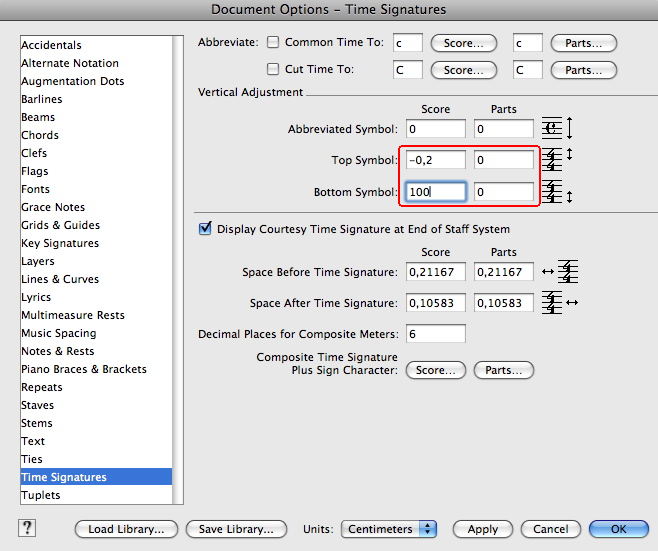Click the Save Library button
Viewport: 658px width, 551px height.
click(x=236, y=529)
